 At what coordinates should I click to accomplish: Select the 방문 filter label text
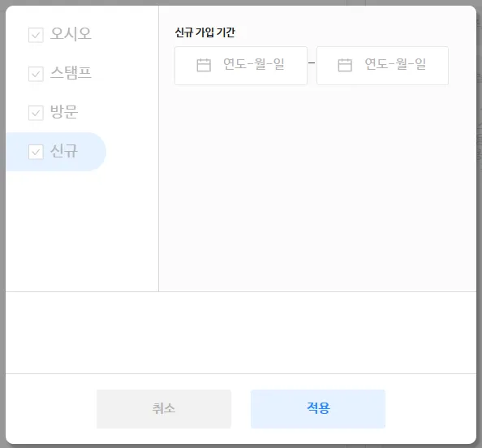(x=64, y=112)
